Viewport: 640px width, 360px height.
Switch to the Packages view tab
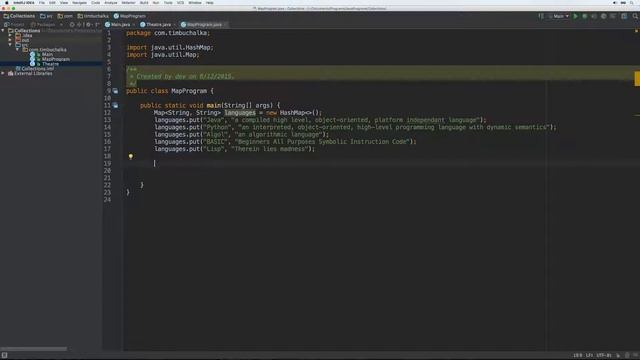point(43,24)
